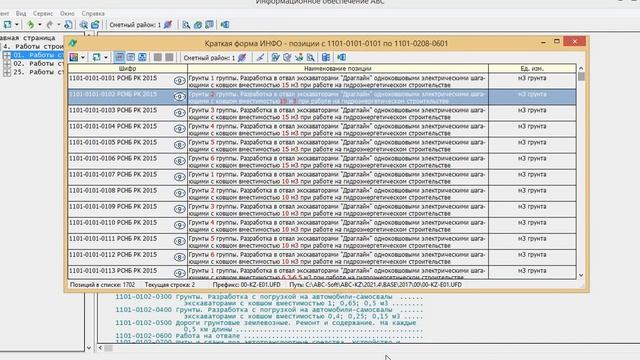The width and height of the screenshot is (640, 360).
Task: Toggle the eye icon for row 1101-0101-0112
Action: (x=179, y=257)
